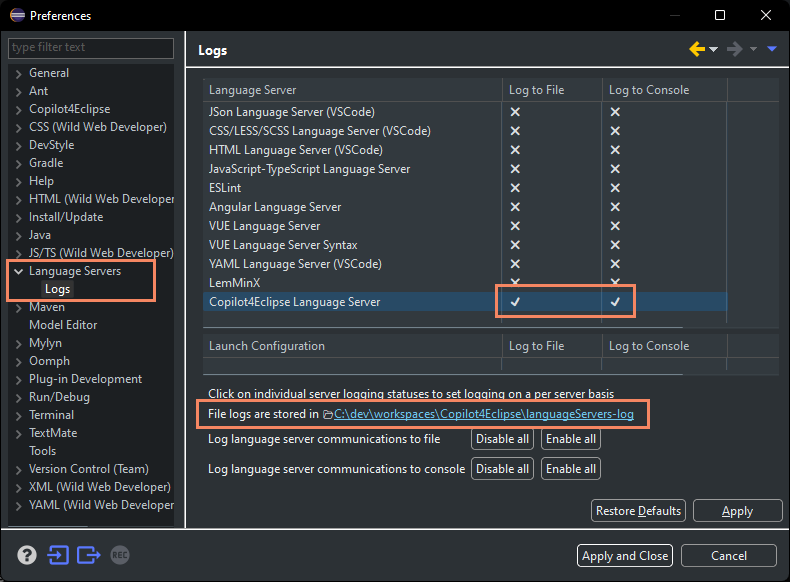The height and width of the screenshot is (582, 790).
Task: Select Tools in the preferences tree
Action: click(42, 451)
